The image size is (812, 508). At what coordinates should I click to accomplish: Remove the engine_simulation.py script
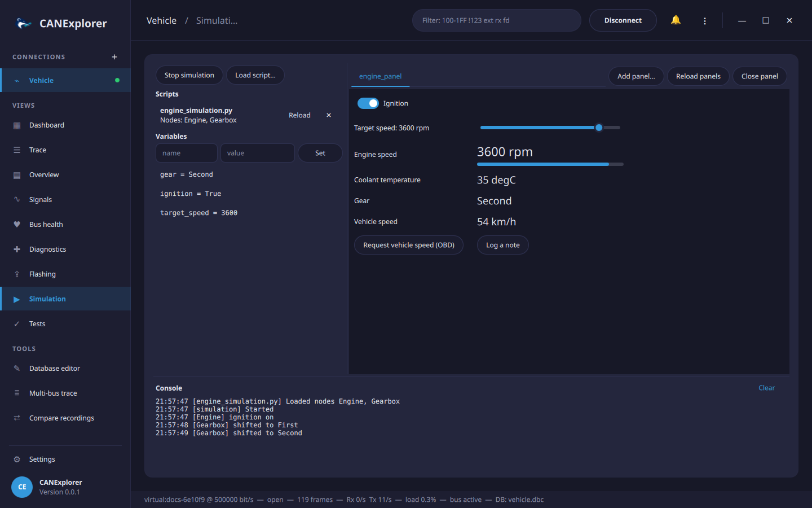coord(329,115)
